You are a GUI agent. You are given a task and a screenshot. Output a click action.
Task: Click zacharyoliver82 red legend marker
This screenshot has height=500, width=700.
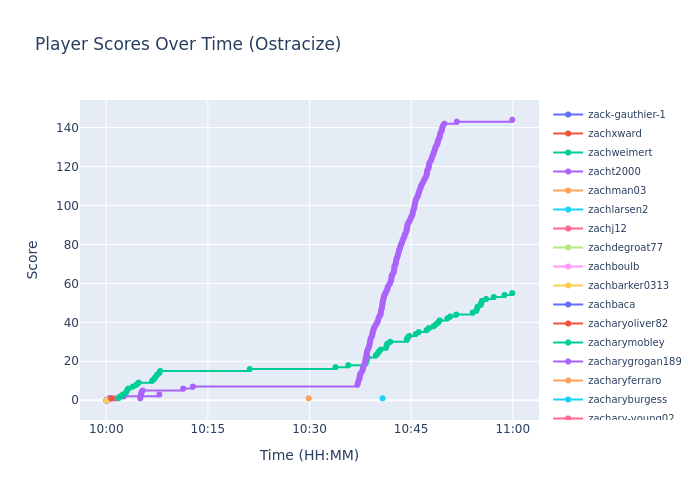(x=568, y=324)
